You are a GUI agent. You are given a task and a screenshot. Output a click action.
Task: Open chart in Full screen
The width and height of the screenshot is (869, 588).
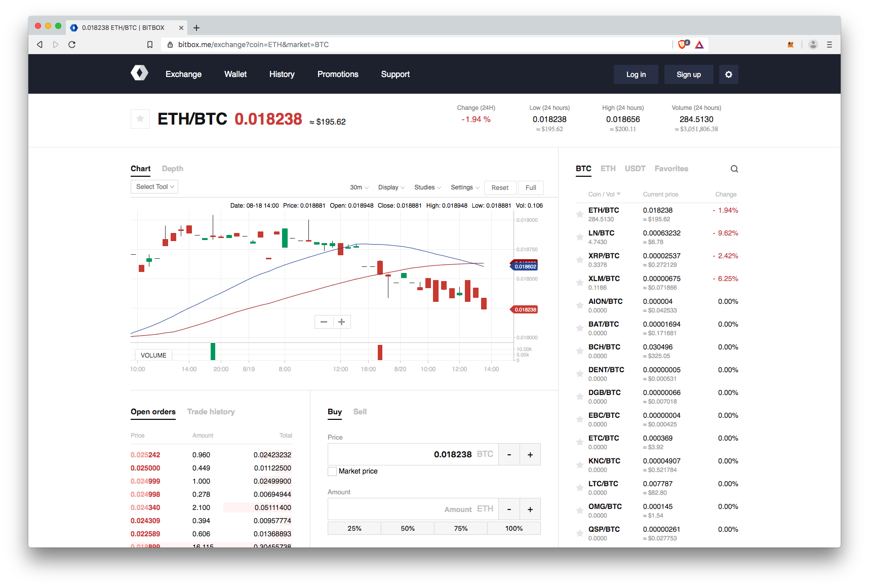point(531,188)
